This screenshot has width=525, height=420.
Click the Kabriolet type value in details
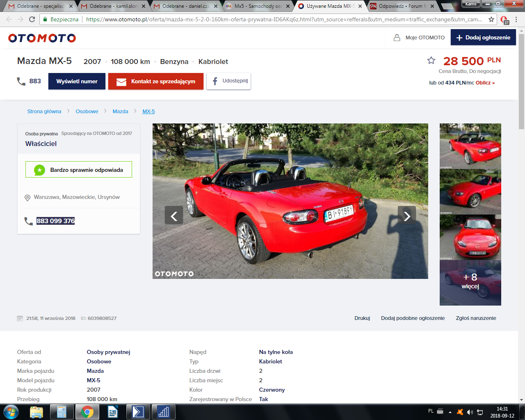(x=270, y=361)
